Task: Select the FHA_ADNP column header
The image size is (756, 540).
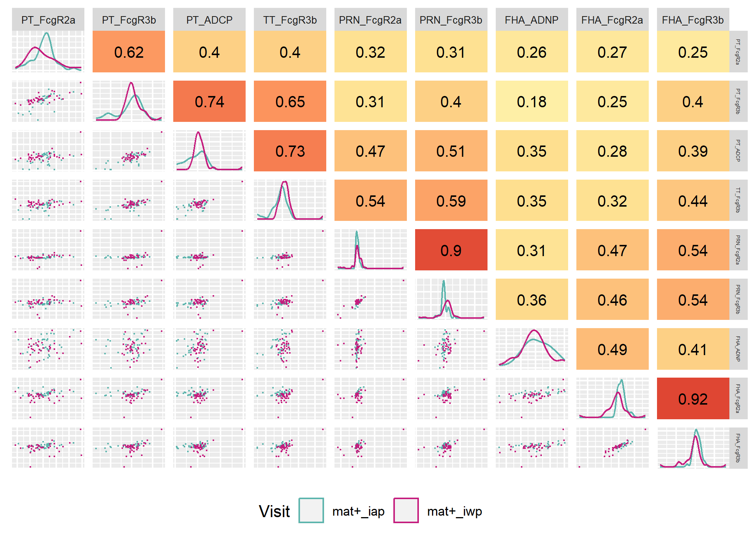Action: (532, 19)
